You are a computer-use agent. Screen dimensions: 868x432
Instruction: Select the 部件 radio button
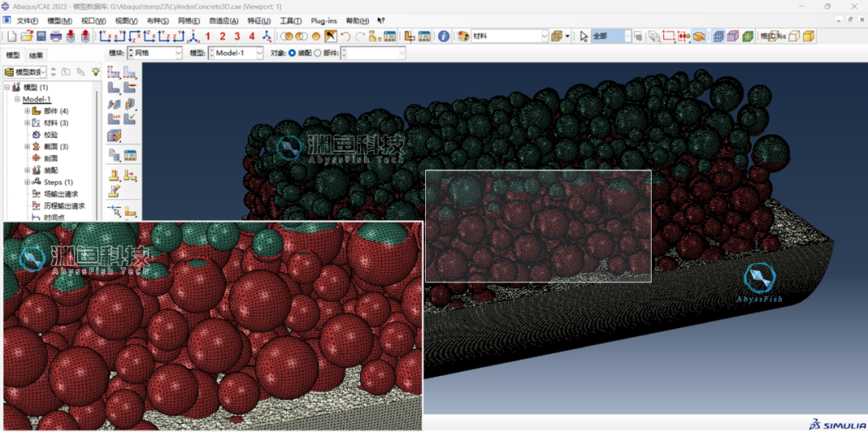coord(317,54)
